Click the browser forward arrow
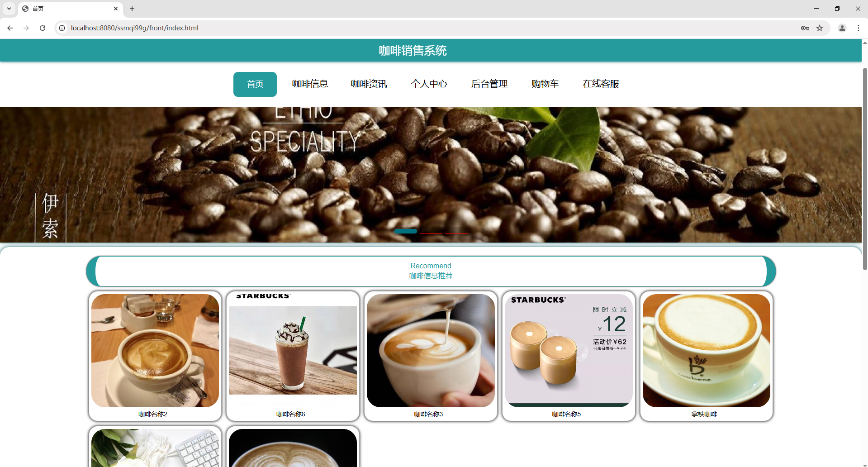Image resolution: width=868 pixels, height=467 pixels. [26, 28]
